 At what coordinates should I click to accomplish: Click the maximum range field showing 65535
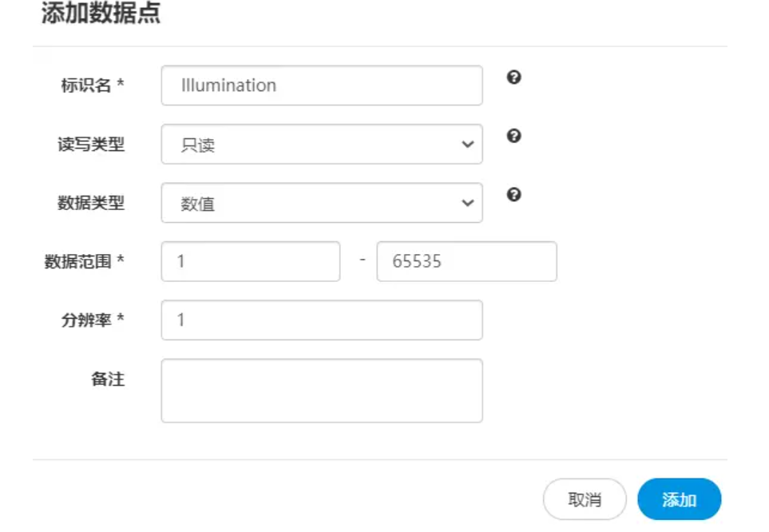tap(466, 261)
